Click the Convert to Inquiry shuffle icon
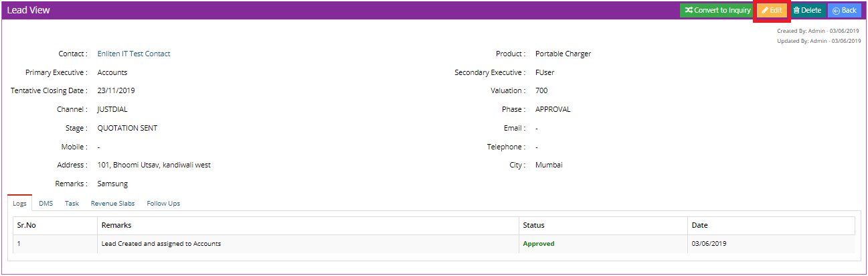 688,11
